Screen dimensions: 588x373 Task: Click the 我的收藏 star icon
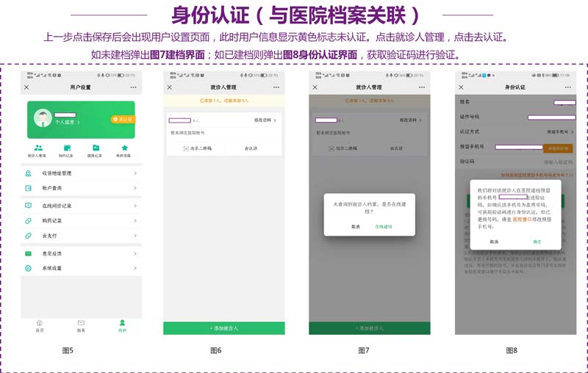(124, 148)
